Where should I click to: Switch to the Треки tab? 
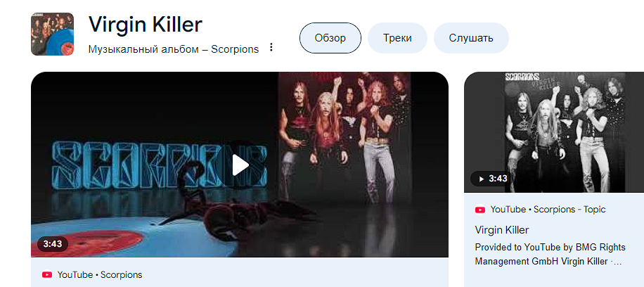(x=397, y=38)
